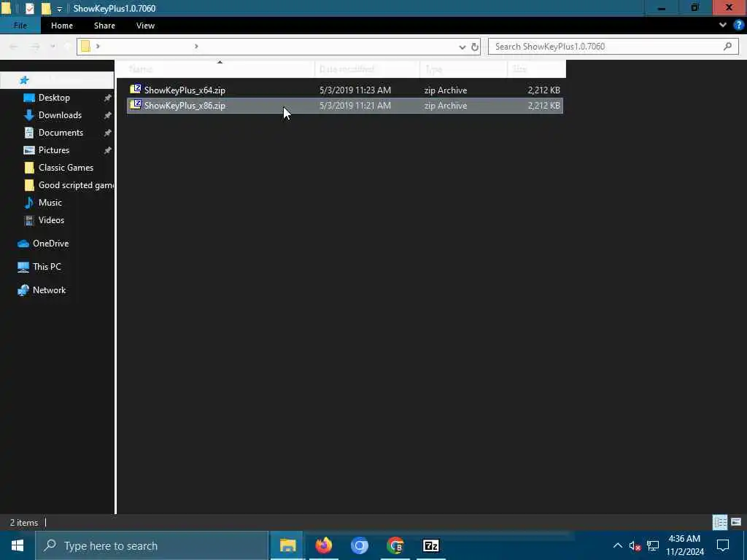Click the New folder quick access icon
This screenshot has width=747, height=560.
pos(46,8)
